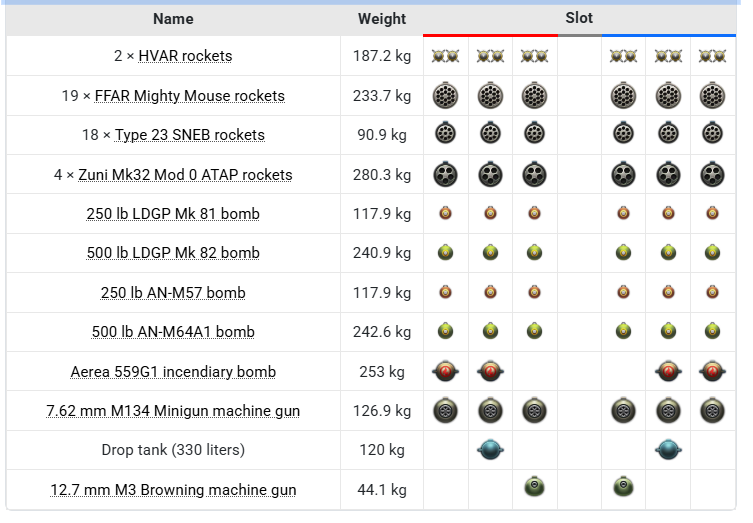Open the HVAR rockets link

[x=185, y=56]
